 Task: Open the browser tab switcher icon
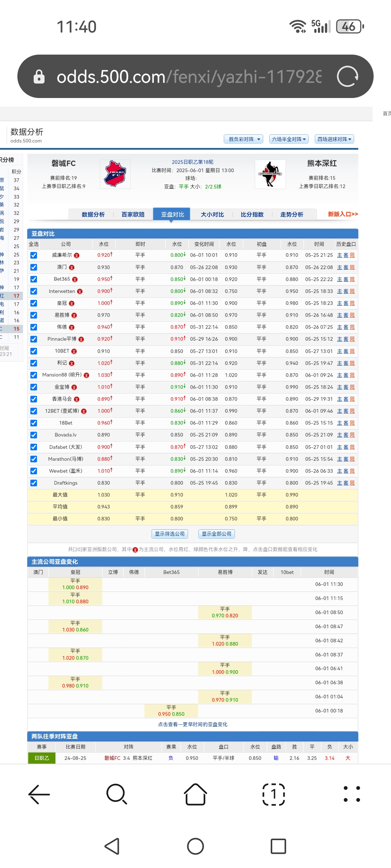tap(274, 794)
